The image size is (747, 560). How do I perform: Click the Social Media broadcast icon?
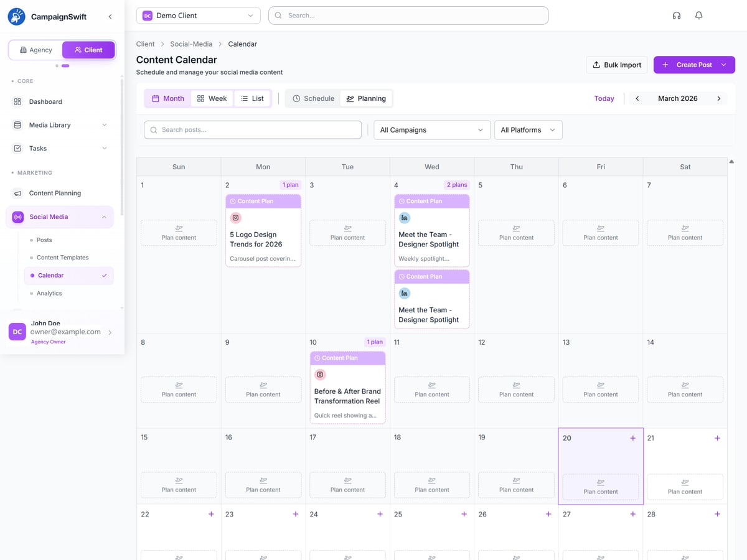click(17, 217)
